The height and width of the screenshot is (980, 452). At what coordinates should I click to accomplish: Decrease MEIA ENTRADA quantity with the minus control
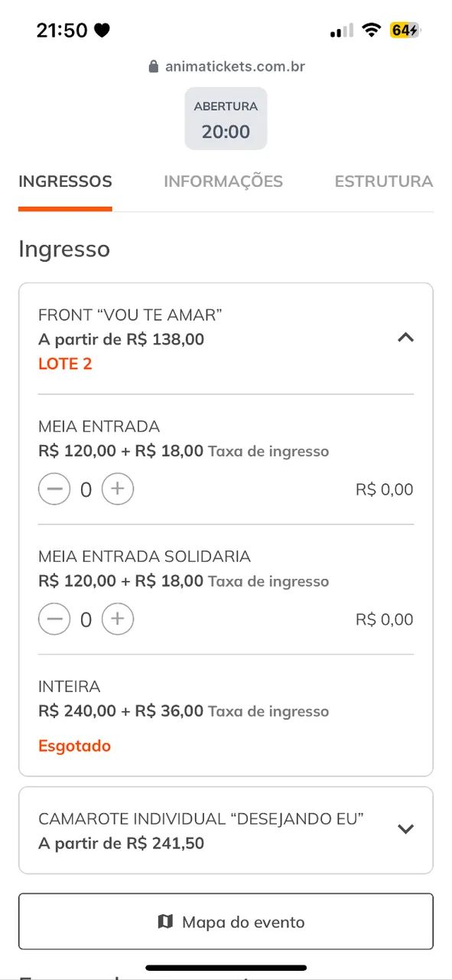click(54, 488)
